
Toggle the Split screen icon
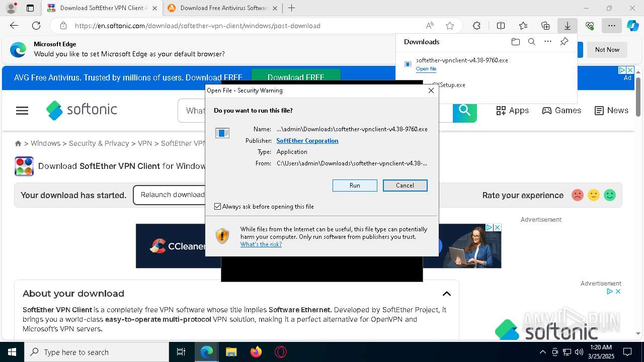click(x=501, y=26)
